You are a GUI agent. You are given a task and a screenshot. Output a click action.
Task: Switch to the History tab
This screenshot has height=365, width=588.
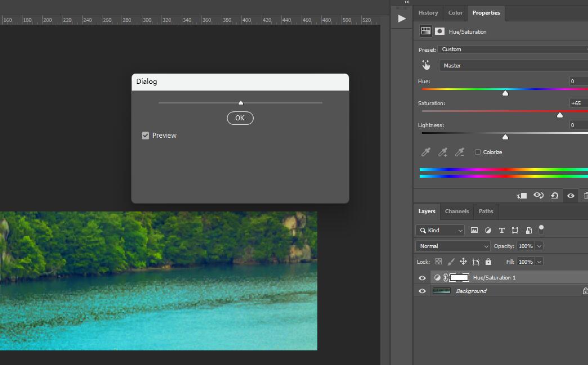point(428,13)
